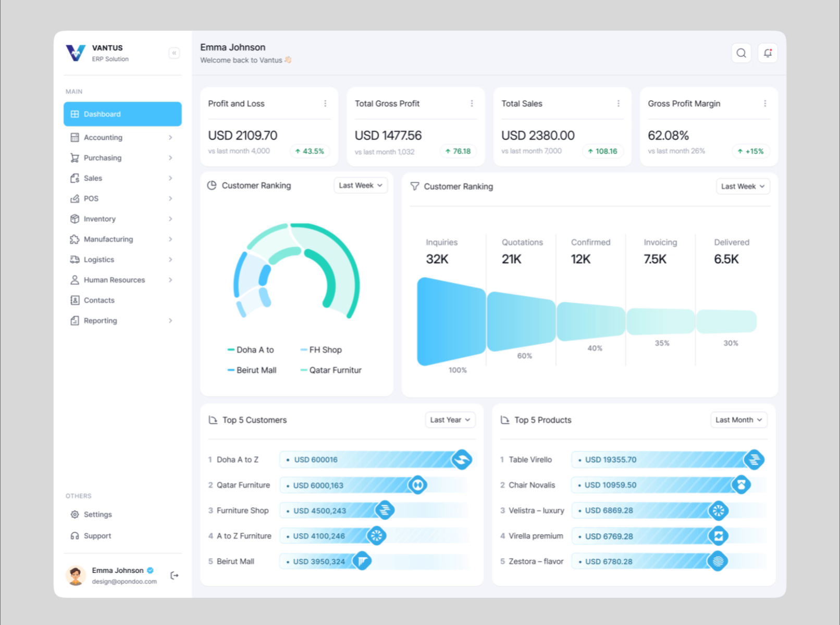Open Profit and Loss three-dot menu

pos(325,104)
